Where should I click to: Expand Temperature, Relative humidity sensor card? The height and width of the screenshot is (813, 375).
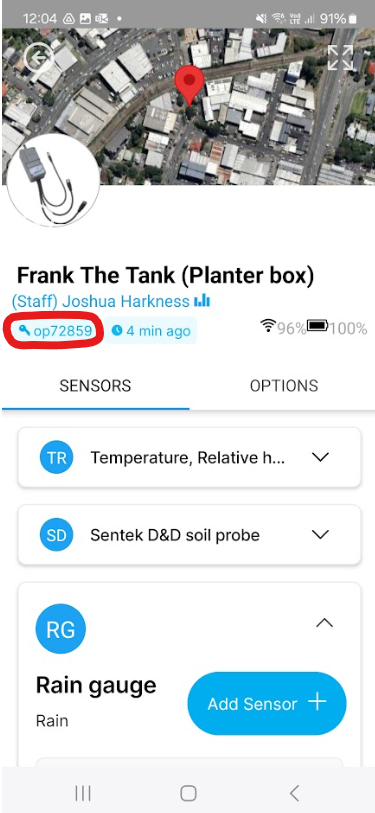point(189,457)
